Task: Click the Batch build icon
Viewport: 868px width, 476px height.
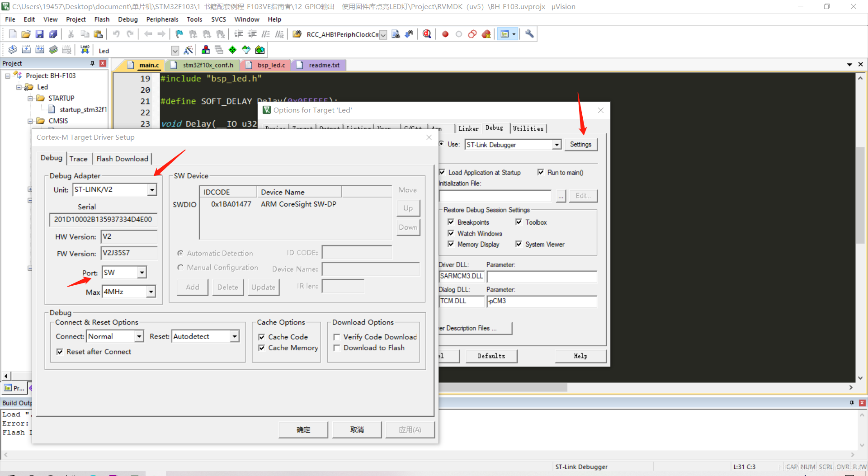Action: 53,50
